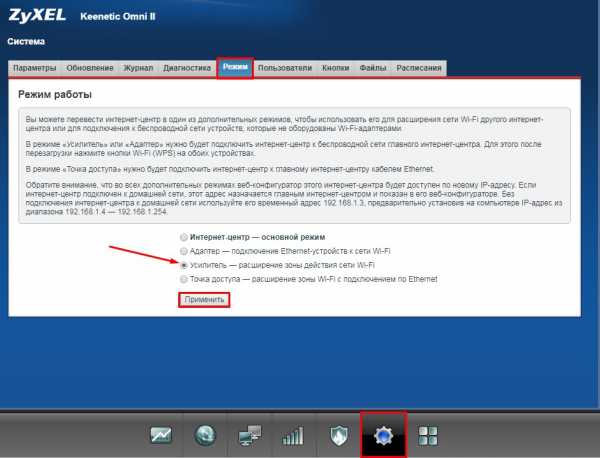
Task: Open the home network computers icon
Action: [x=249, y=435]
